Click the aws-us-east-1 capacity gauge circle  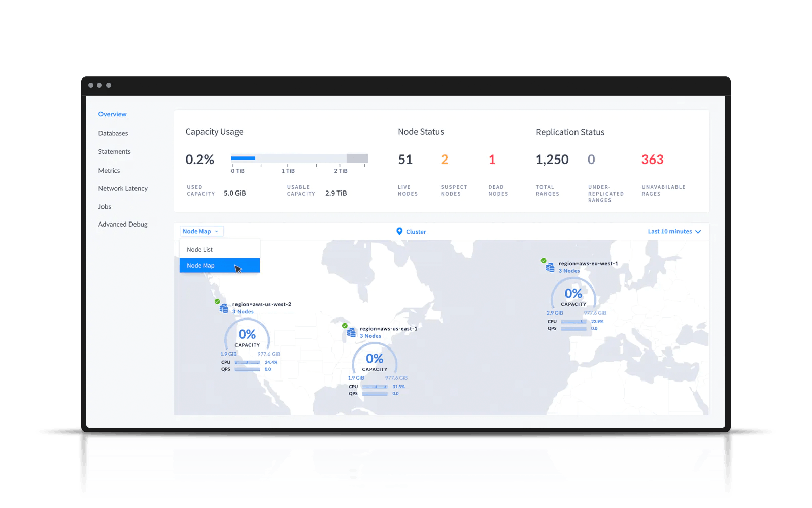pyautogui.click(x=375, y=362)
